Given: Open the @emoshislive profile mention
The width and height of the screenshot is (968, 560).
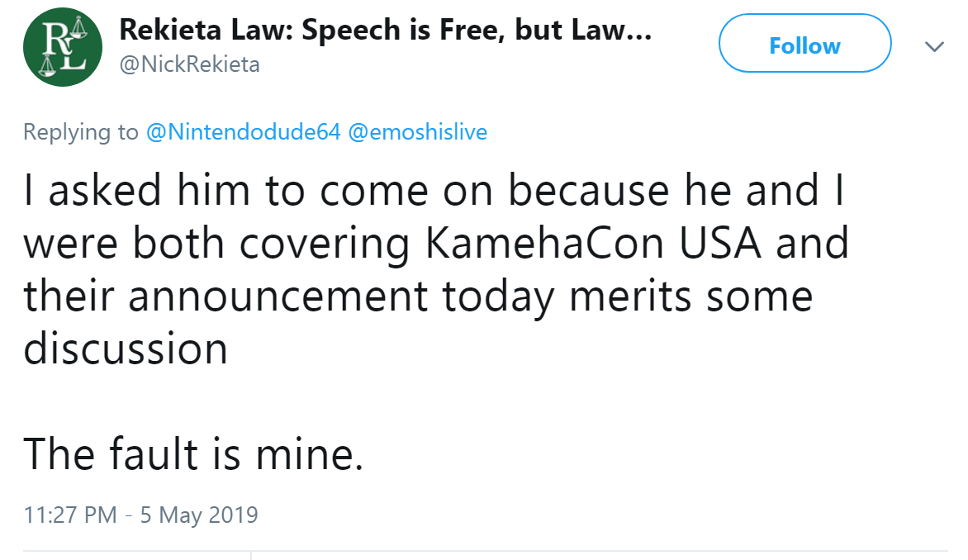Looking at the screenshot, I should [418, 131].
